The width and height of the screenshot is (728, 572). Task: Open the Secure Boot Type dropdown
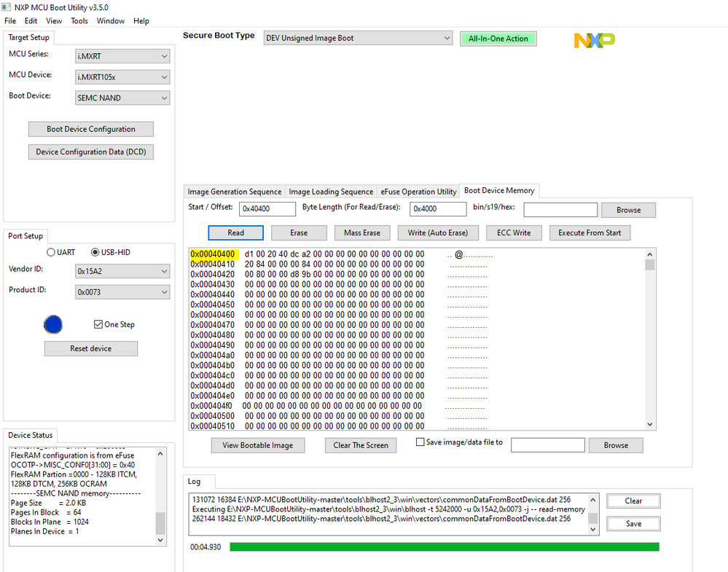tap(358, 38)
